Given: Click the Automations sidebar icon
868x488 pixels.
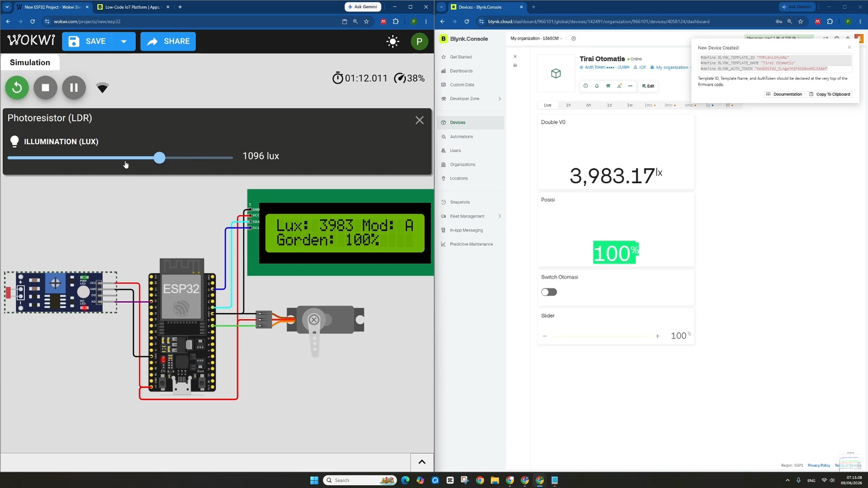Looking at the screenshot, I should point(443,137).
